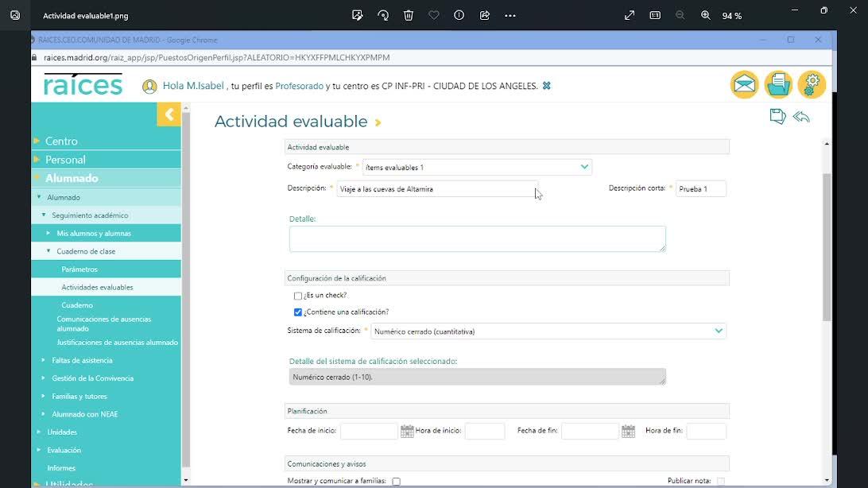Zoom out using the magnifier minus icon
Image resolution: width=868 pixels, height=488 pixels.
tap(680, 15)
